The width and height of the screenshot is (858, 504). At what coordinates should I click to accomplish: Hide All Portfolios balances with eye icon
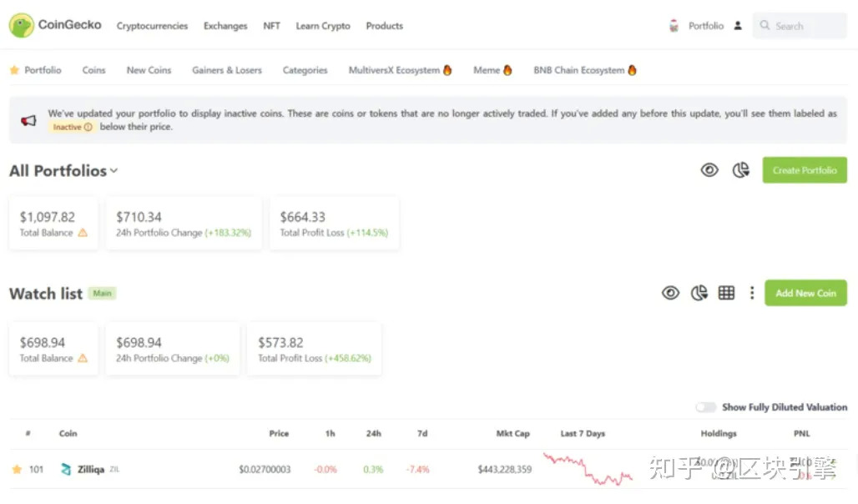pos(709,170)
